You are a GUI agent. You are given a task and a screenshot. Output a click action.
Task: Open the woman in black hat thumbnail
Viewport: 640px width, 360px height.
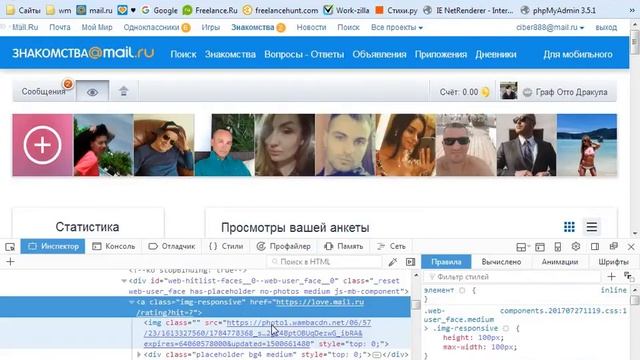coord(103,145)
